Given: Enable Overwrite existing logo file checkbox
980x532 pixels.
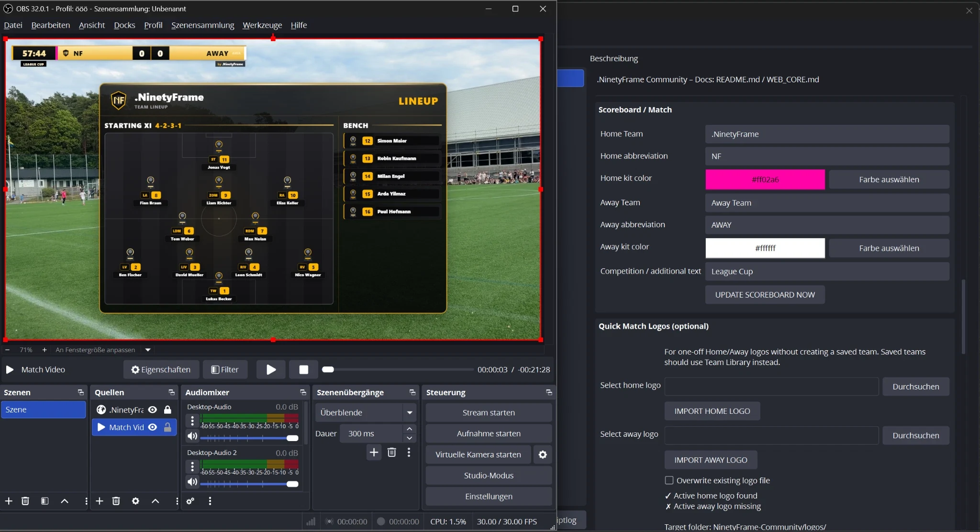Looking at the screenshot, I should pos(669,480).
